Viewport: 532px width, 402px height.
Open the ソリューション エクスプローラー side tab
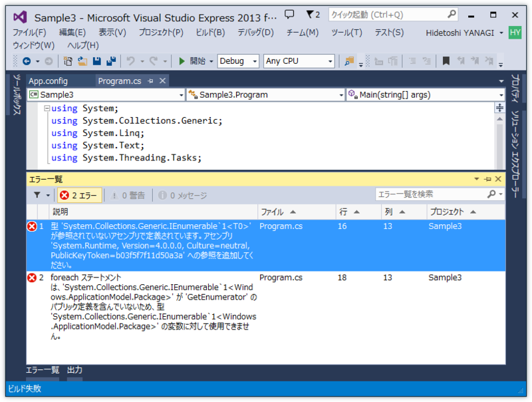(515, 154)
